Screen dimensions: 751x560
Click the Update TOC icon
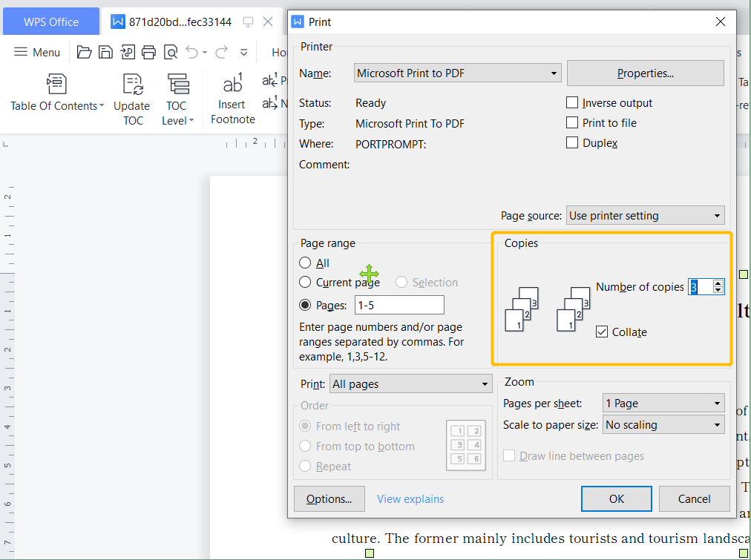click(x=131, y=96)
